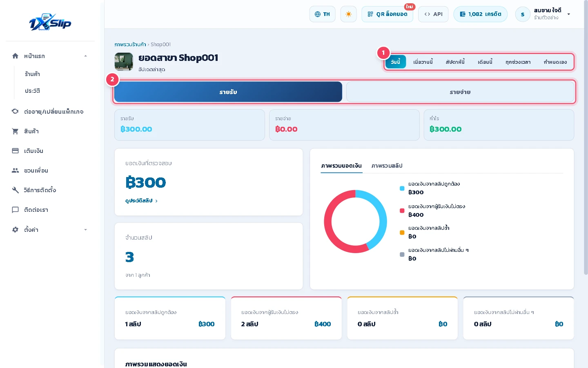Expand the ตั้งค่า sidebar menu arrow
588x368 pixels.
[85, 230]
